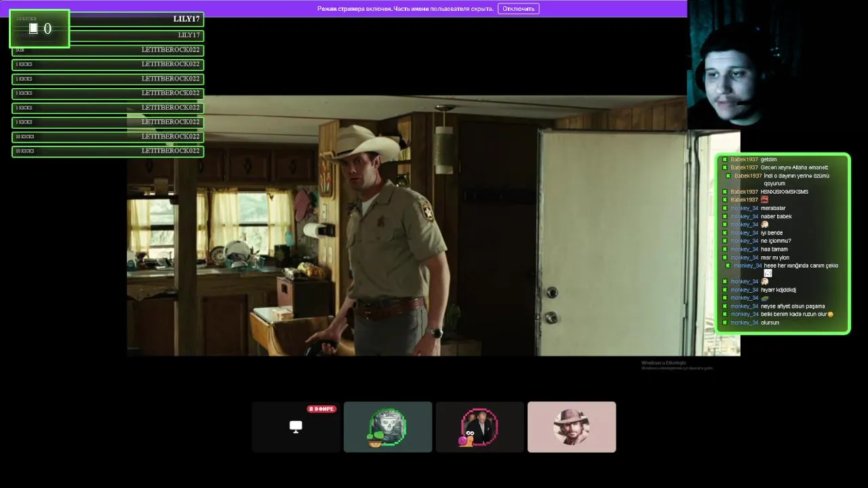Click chat message 'merabalar'
This screenshot has height=488, width=868.
(x=773, y=208)
